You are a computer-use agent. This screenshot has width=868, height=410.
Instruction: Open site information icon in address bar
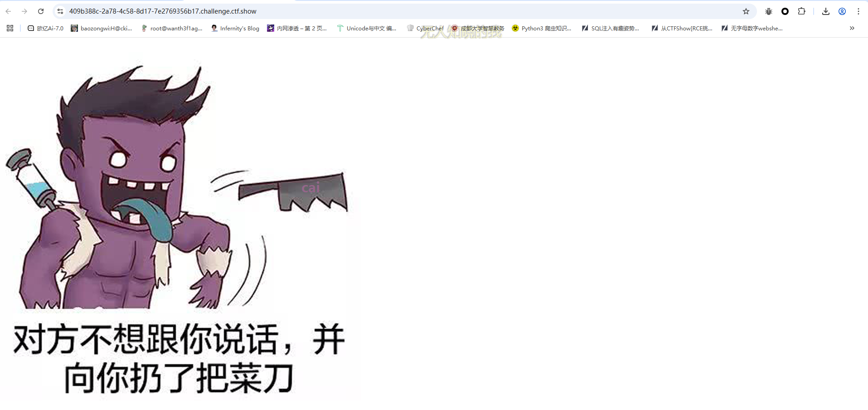[x=60, y=11]
